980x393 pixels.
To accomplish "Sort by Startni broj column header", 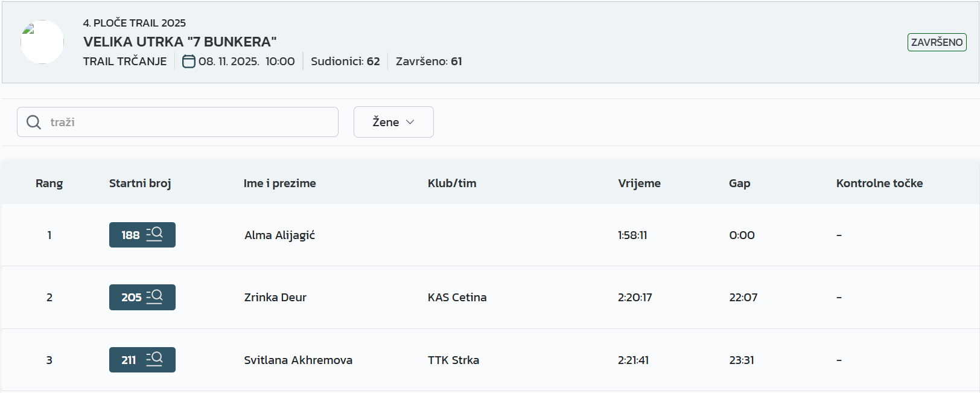I will (140, 183).
